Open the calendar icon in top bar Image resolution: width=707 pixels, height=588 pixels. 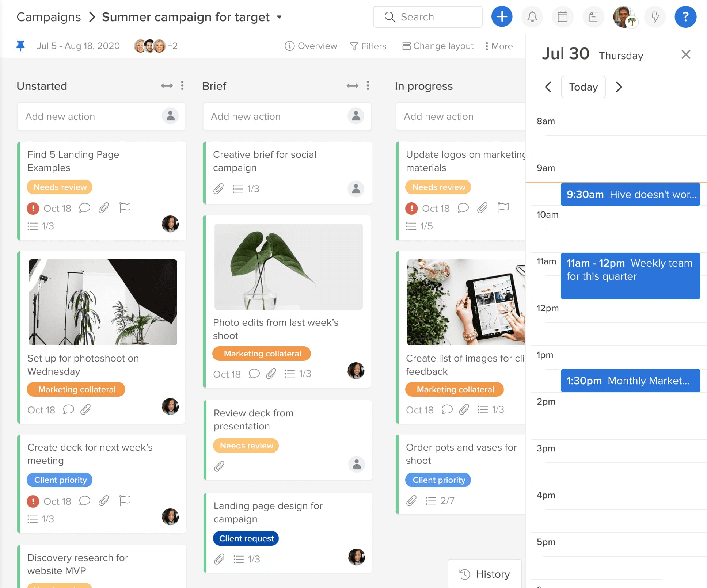(562, 17)
